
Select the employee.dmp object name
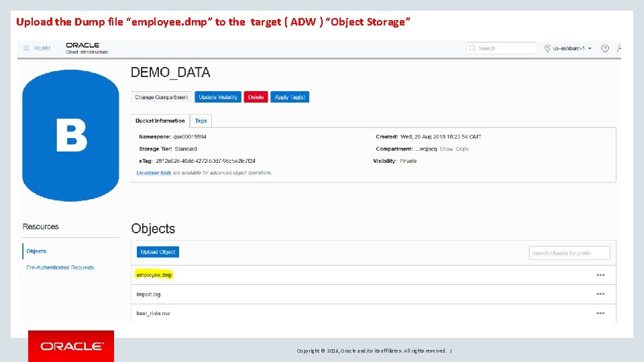point(154,275)
